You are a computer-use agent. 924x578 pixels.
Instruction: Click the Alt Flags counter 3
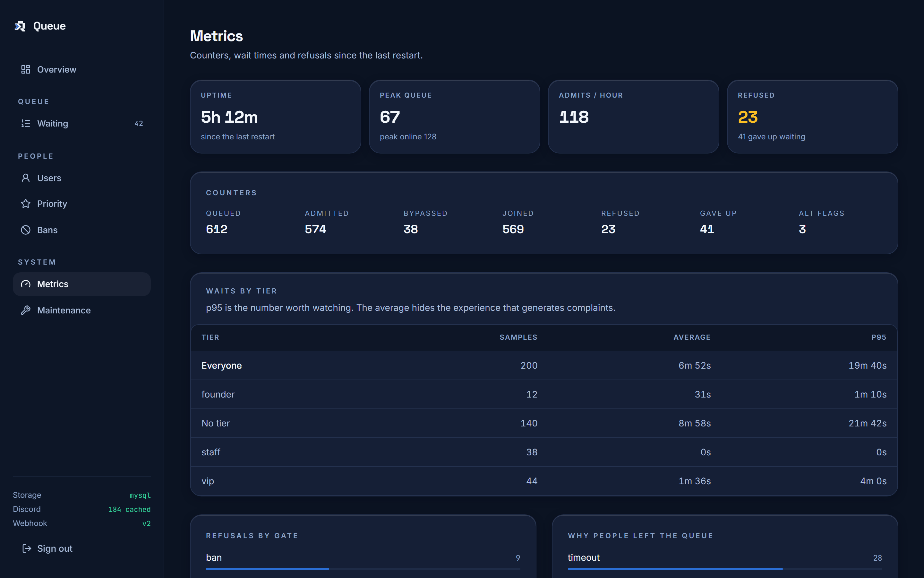pyautogui.click(x=802, y=229)
